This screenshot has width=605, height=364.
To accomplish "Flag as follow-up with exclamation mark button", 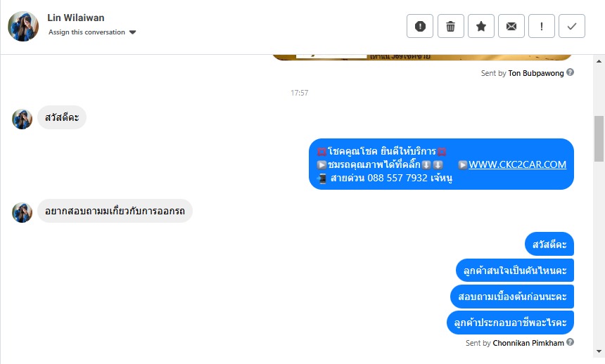I will [x=542, y=26].
